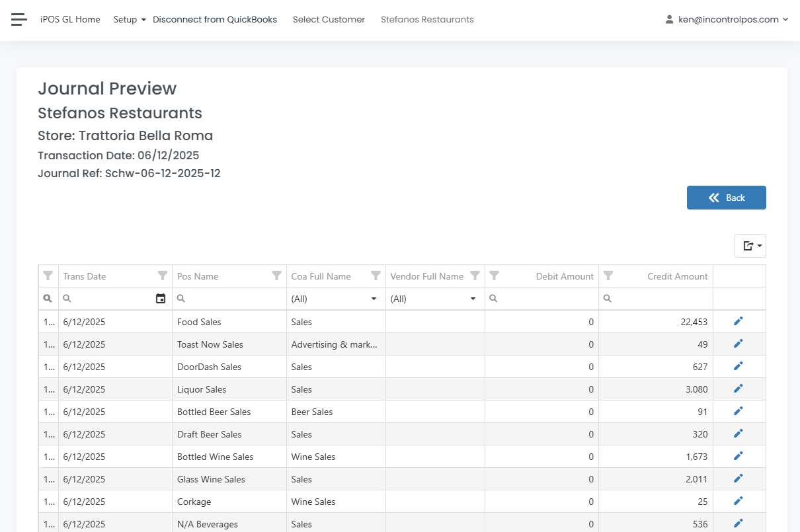Viewport: 800px width, 532px height.
Task: Click the filter funnel on Pos Name column
Action: click(277, 276)
